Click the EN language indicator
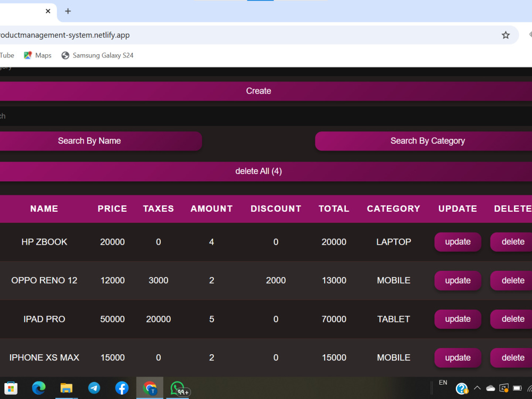Screen dimensions: 532x399 tap(443, 383)
